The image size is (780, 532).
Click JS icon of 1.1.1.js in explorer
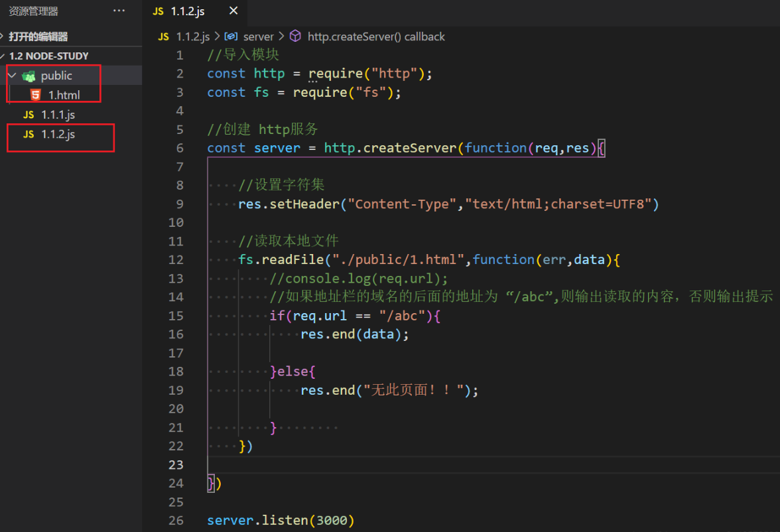(x=29, y=115)
